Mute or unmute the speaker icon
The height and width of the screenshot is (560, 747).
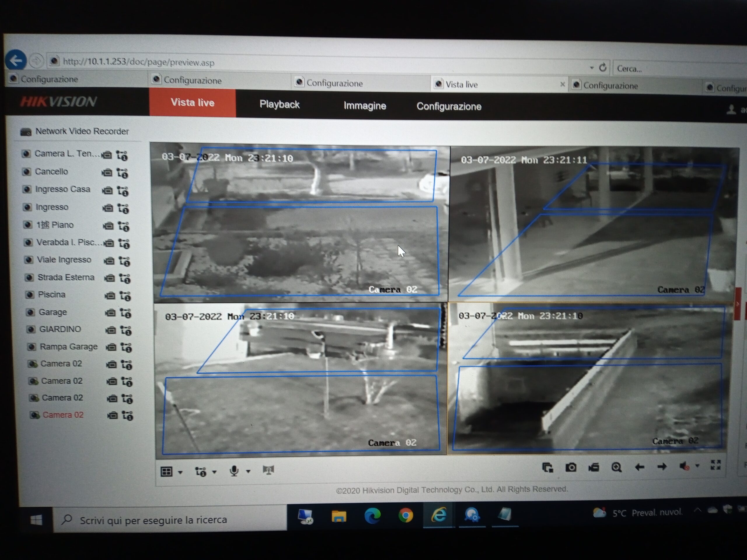[684, 466]
